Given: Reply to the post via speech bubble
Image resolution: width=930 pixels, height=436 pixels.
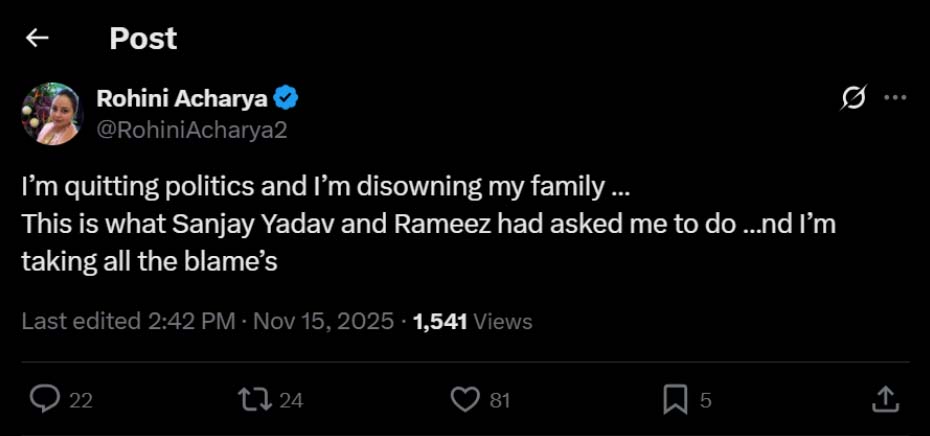Looking at the screenshot, I should (45, 400).
